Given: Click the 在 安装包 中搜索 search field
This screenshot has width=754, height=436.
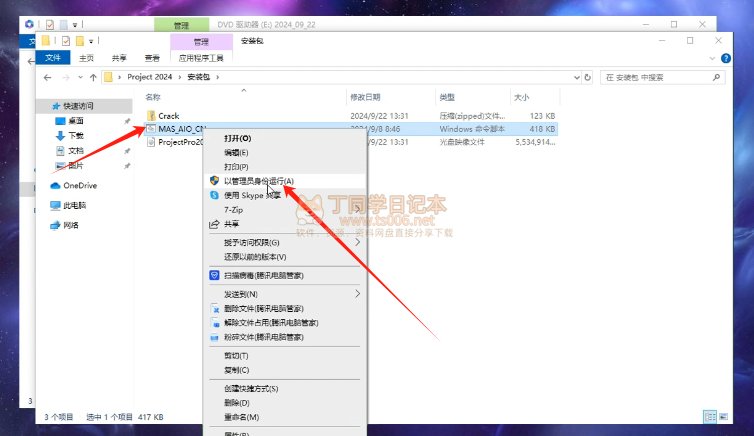Looking at the screenshot, I should (x=662, y=77).
